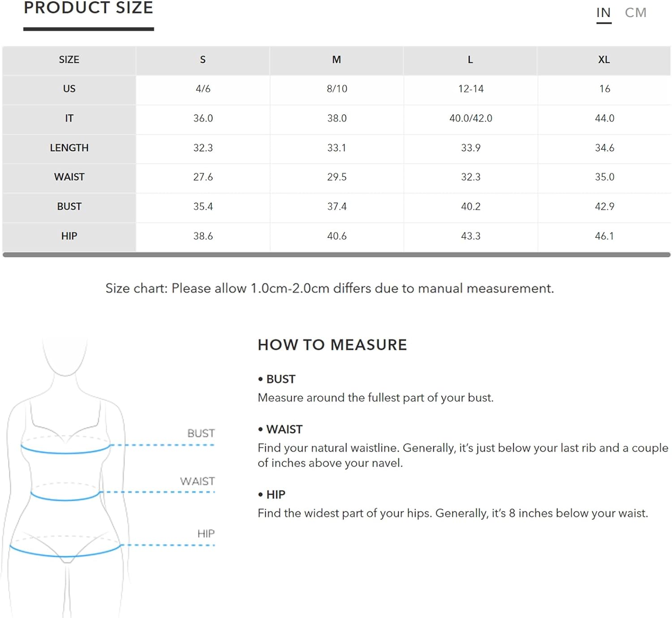Click the LENGTH row label
672x618 pixels.
tap(69, 148)
